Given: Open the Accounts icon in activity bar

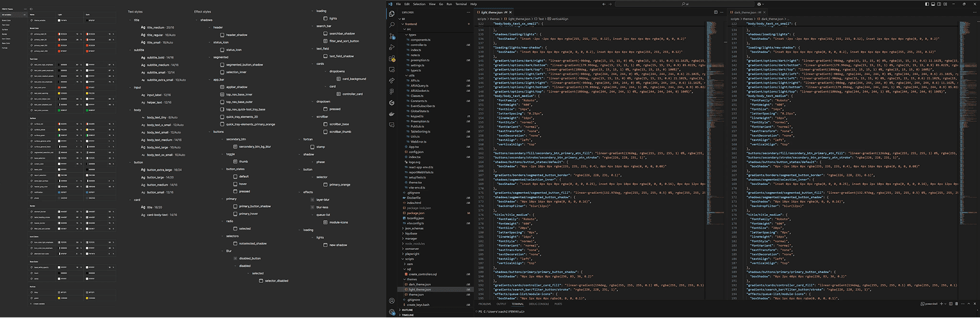Looking at the screenshot, I should (392, 301).
